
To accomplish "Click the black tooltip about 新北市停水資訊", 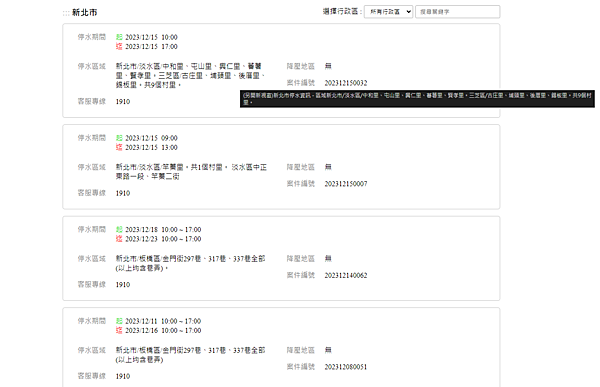I will pyautogui.click(x=417, y=99).
